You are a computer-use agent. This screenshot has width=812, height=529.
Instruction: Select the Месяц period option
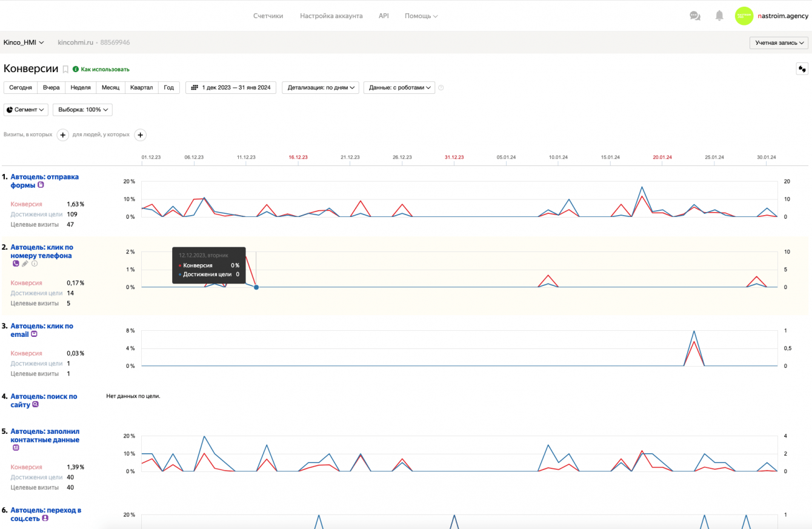point(110,88)
